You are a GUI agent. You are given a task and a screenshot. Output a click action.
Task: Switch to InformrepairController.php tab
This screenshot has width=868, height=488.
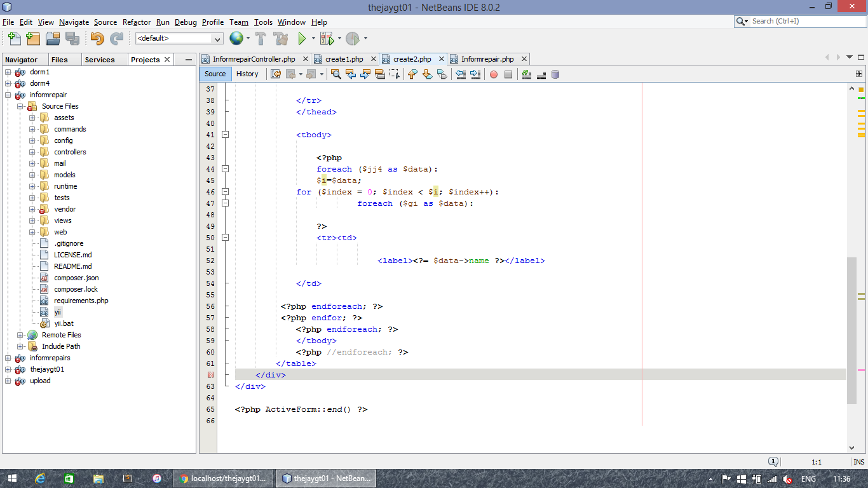tap(254, 59)
